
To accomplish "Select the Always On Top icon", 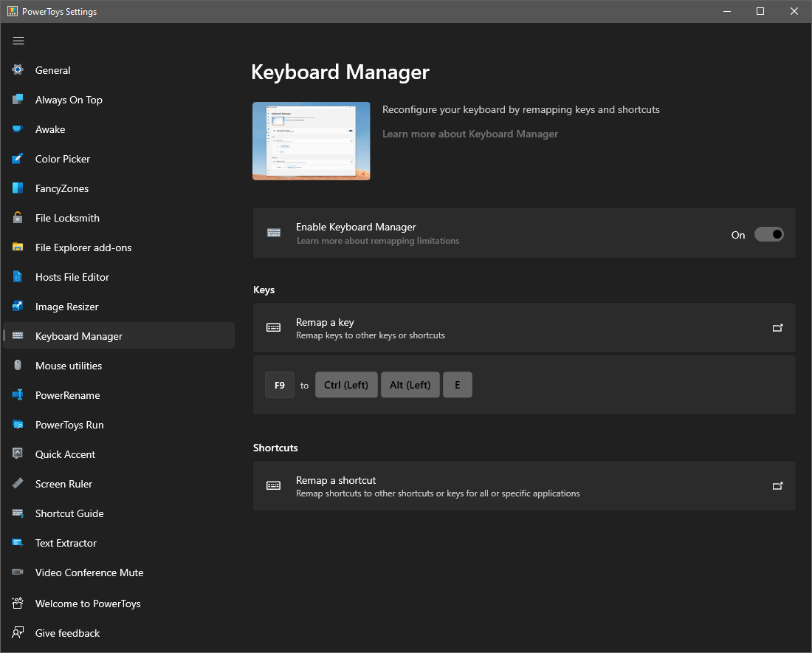I will pyautogui.click(x=18, y=100).
